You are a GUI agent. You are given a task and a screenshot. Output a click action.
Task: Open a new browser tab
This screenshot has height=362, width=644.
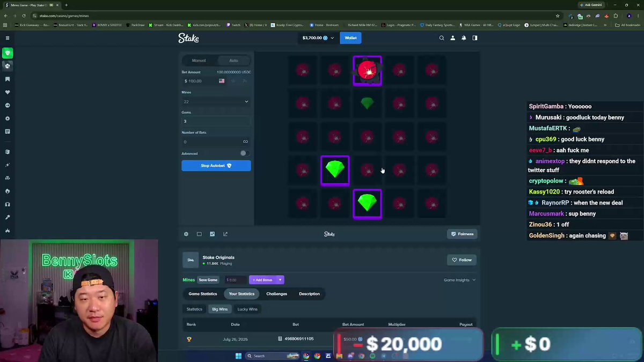pos(66,5)
